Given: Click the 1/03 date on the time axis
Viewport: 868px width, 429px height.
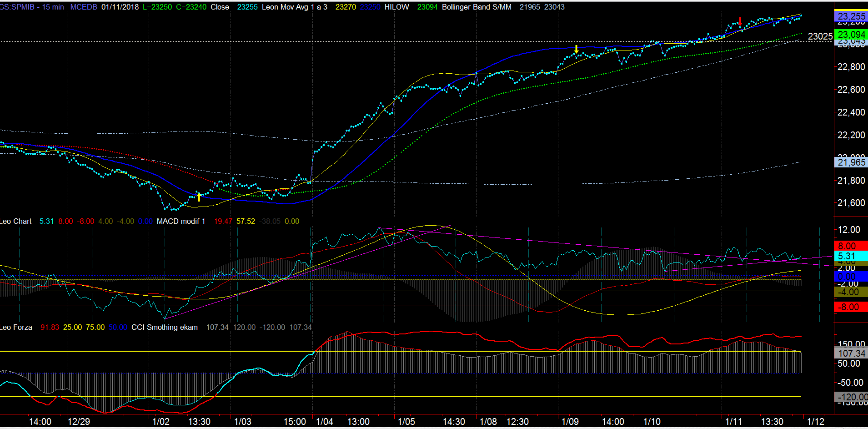Looking at the screenshot, I should point(243,422).
